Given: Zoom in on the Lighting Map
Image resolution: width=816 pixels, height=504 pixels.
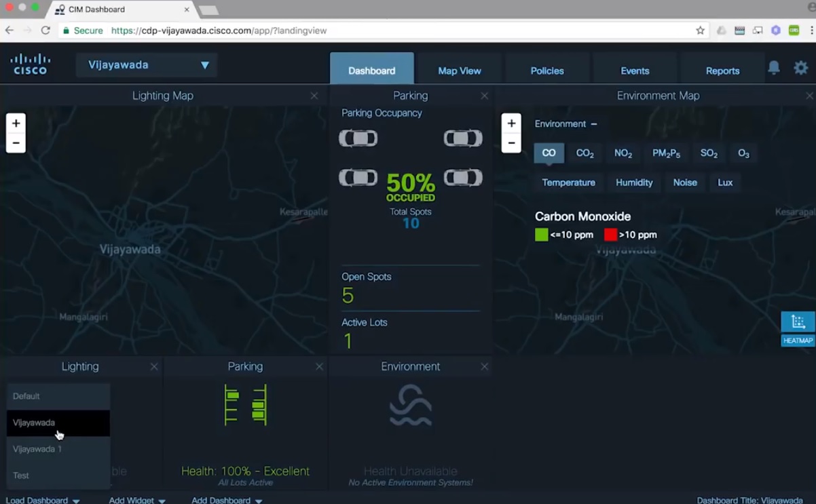Looking at the screenshot, I should coord(16,123).
